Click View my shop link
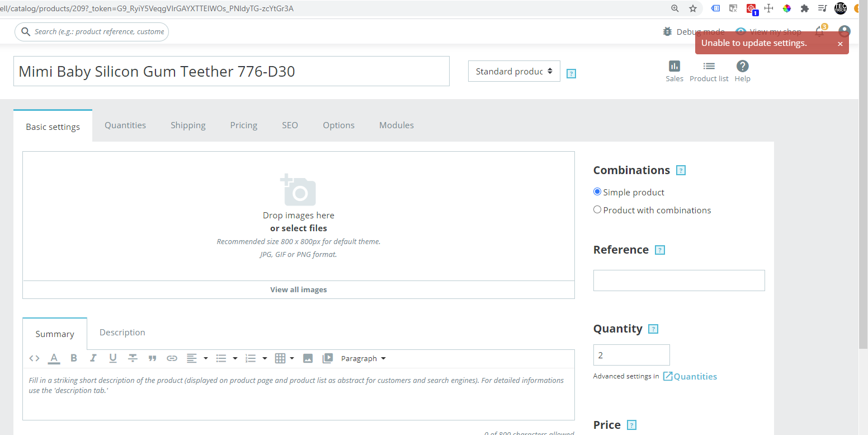 click(x=768, y=32)
